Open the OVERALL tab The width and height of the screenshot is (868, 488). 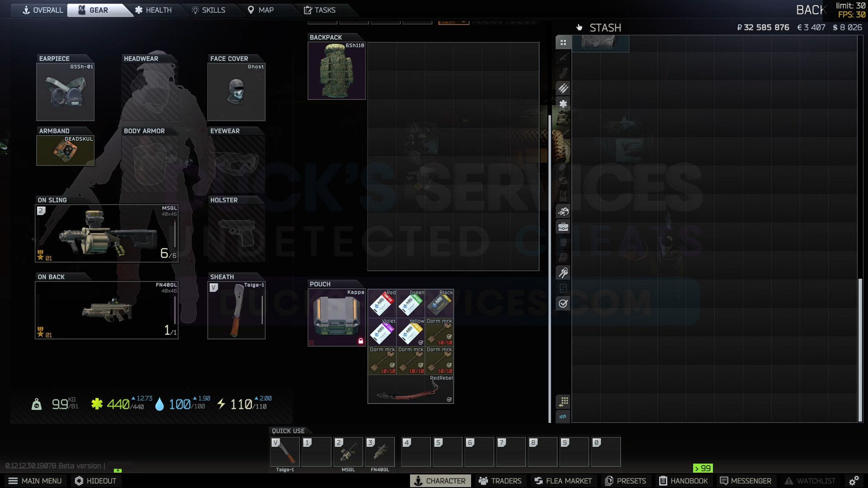(43, 10)
